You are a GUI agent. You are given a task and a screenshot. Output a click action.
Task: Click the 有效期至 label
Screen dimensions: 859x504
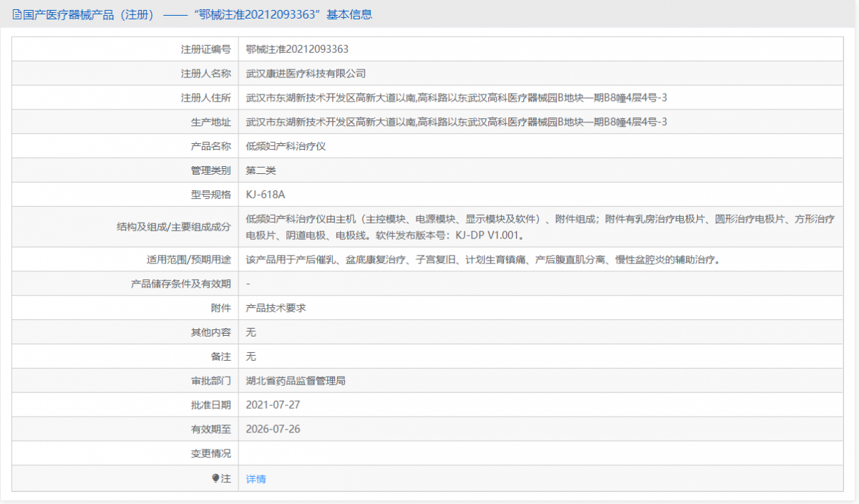coord(211,429)
